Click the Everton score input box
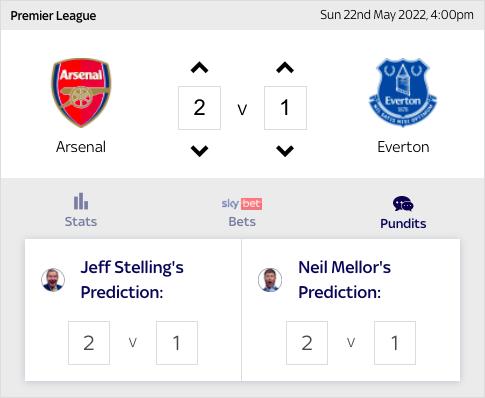The image size is (485, 398). [285, 108]
